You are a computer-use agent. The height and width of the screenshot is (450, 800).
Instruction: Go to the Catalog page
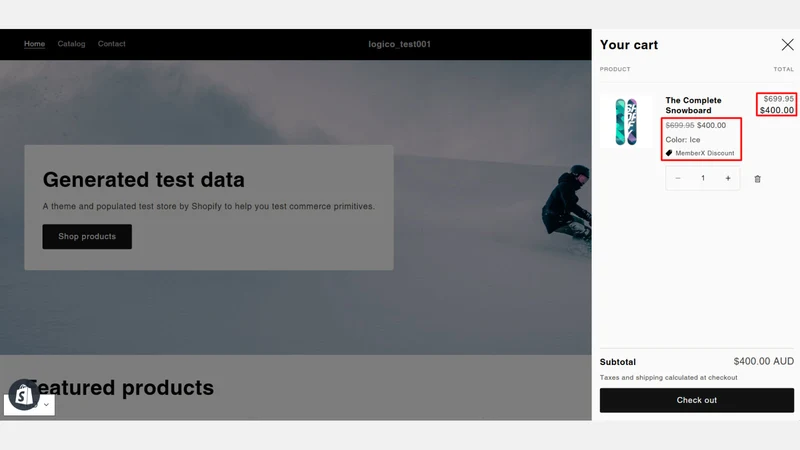pyautogui.click(x=71, y=44)
